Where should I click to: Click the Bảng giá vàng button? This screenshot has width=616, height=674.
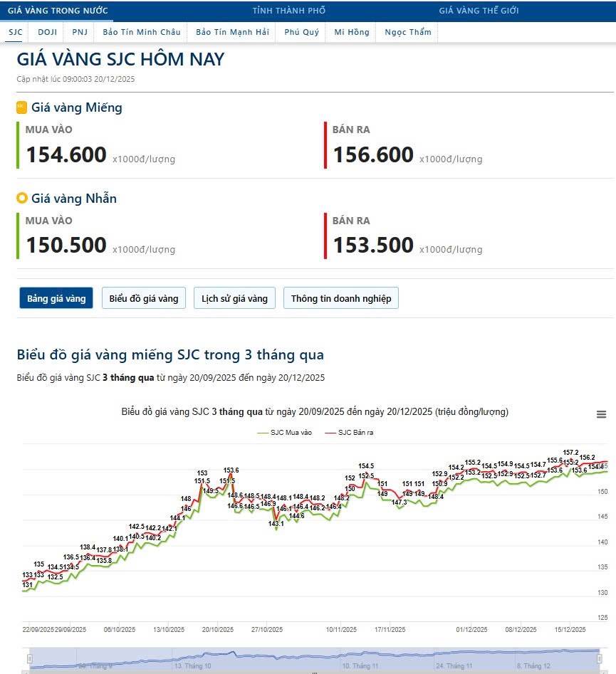point(56,298)
